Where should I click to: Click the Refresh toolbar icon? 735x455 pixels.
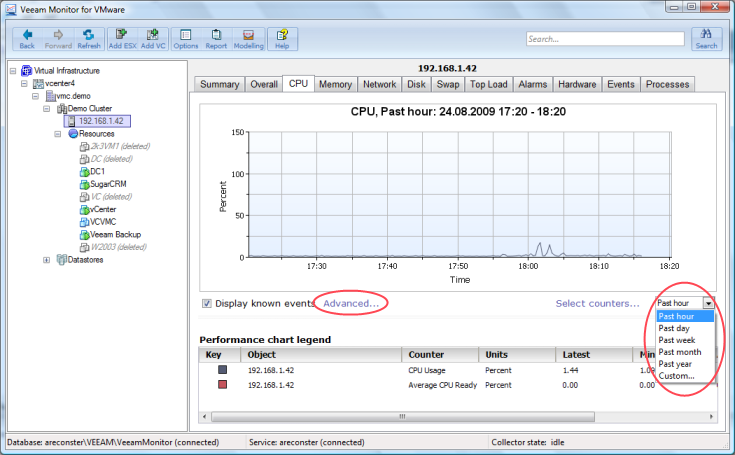(x=89, y=39)
